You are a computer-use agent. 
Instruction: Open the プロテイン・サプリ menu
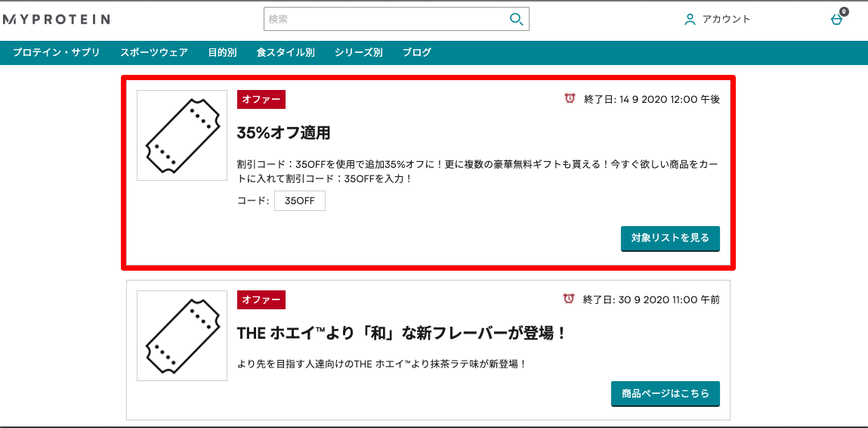click(57, 53)
